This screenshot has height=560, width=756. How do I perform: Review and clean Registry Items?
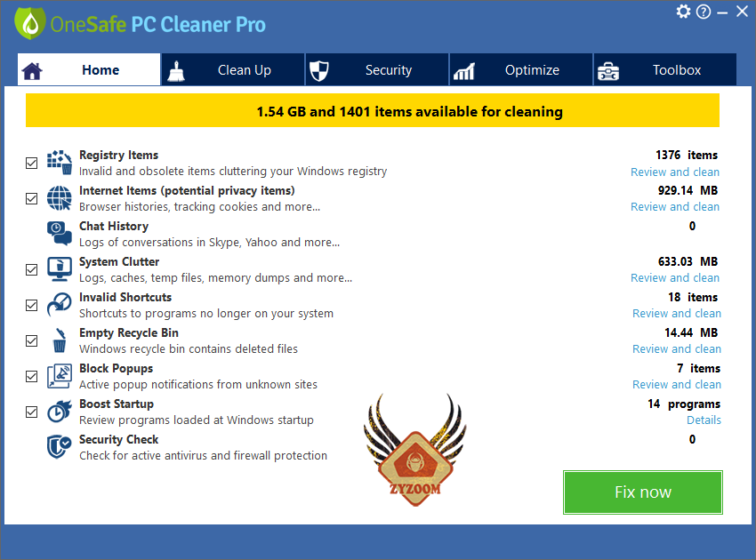coord(675,172)
